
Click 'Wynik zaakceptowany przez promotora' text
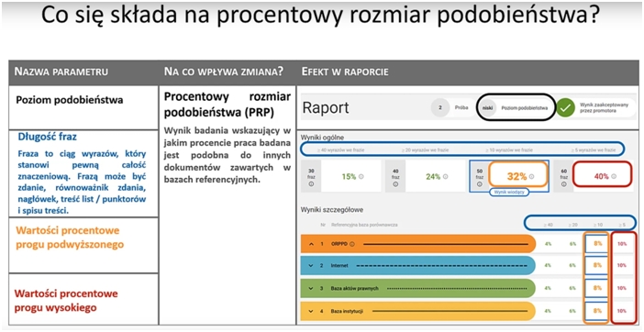(604, 108)
